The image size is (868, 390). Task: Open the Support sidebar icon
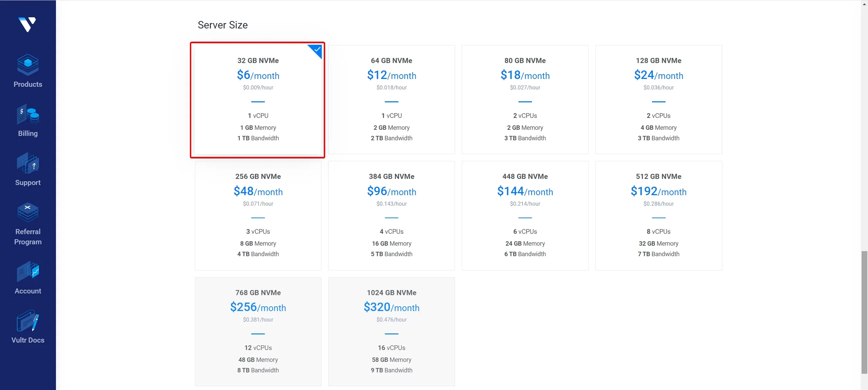point(28,163)
